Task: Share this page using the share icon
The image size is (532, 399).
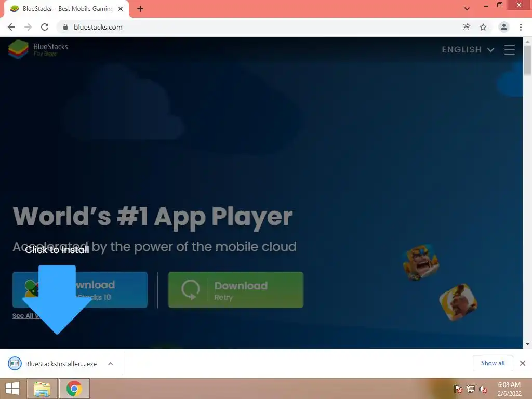Action: [466, 27]
